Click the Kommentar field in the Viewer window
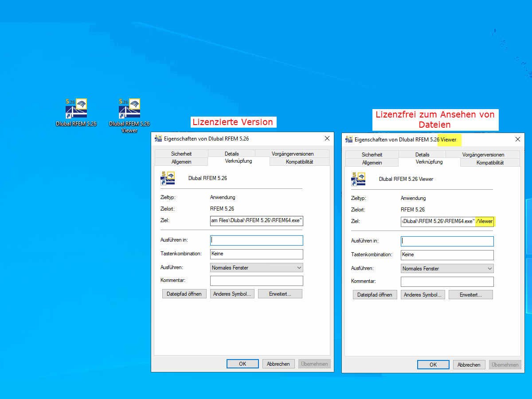532x399 pixels. pos(447,282)
